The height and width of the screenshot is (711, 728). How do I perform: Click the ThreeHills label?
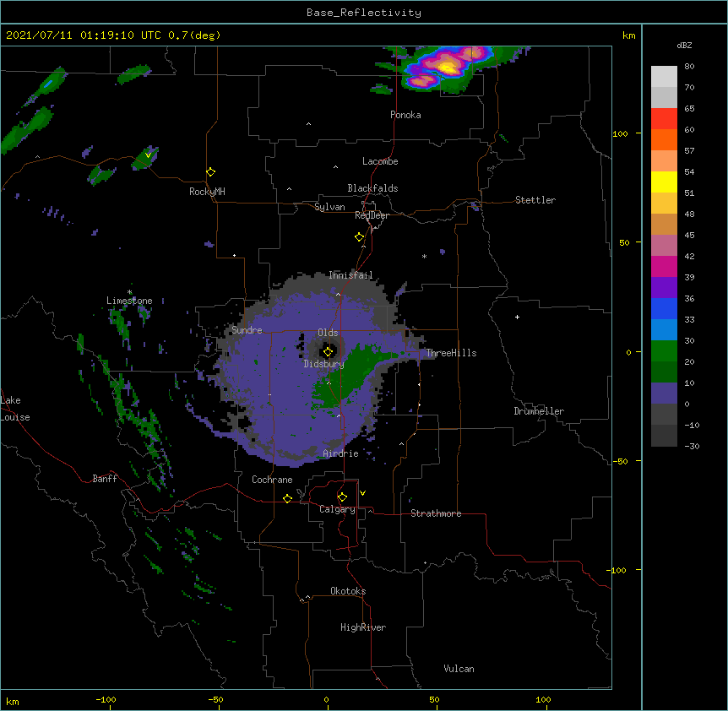point(451,353)
